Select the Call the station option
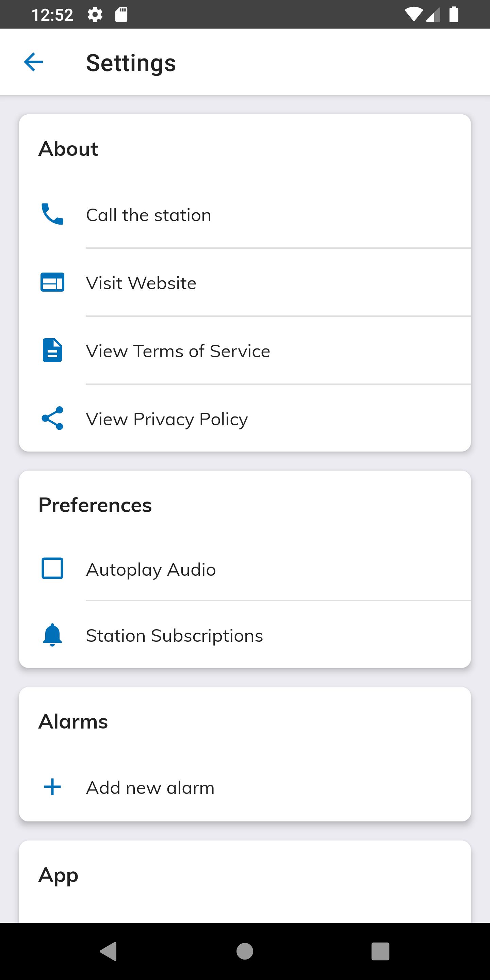The height and width of the screenshot is (980, 490). (x=245, y=215)
